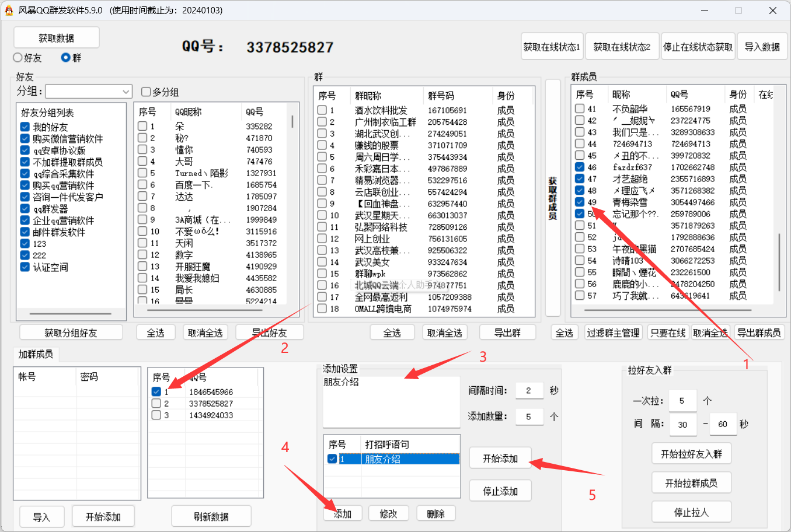Click the 导入 button in account panel
This screenshot has height=532, width=791.
coord(41,517)
